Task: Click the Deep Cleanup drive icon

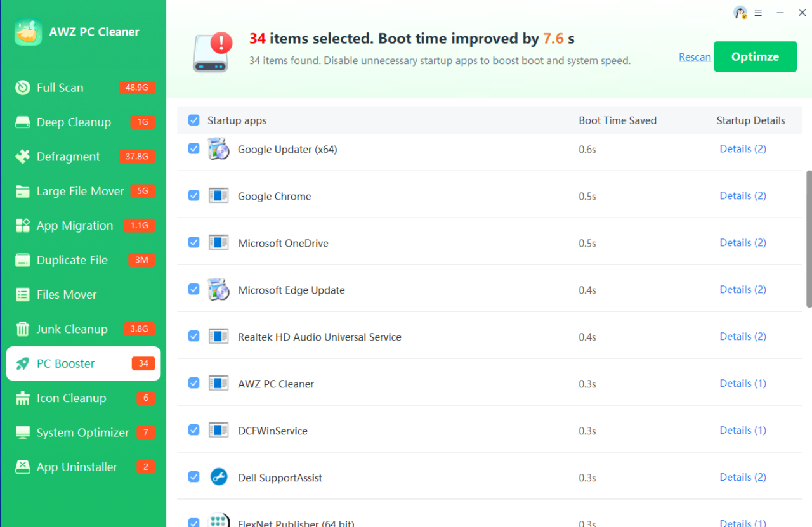Action: point(23,122)
